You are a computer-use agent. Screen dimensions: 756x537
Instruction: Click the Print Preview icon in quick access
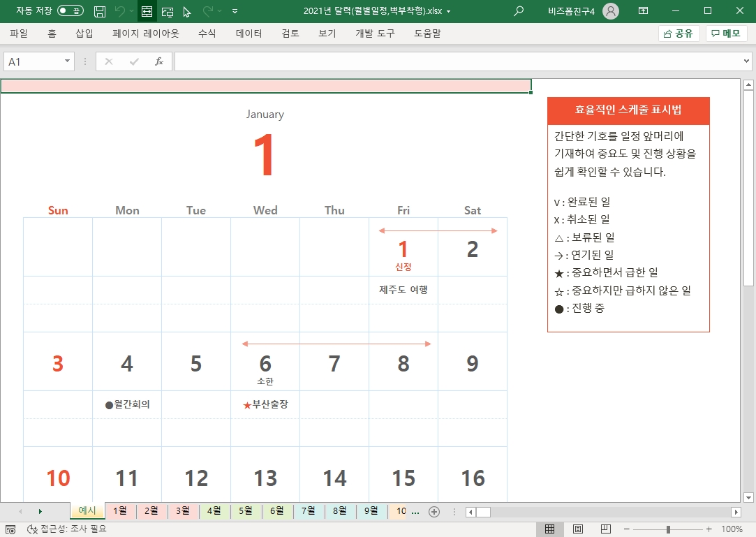pos(147,11)
